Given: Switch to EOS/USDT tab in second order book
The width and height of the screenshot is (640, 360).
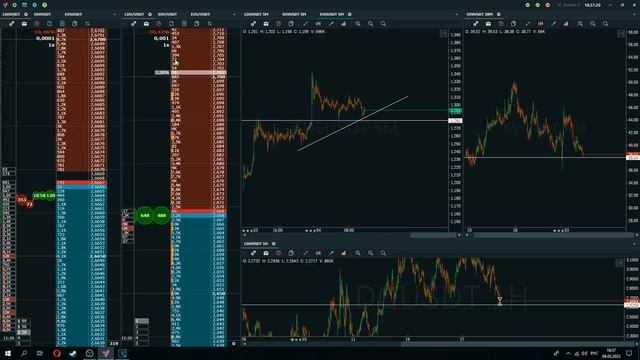Looking at the screenshot, I should coord(200,14).
